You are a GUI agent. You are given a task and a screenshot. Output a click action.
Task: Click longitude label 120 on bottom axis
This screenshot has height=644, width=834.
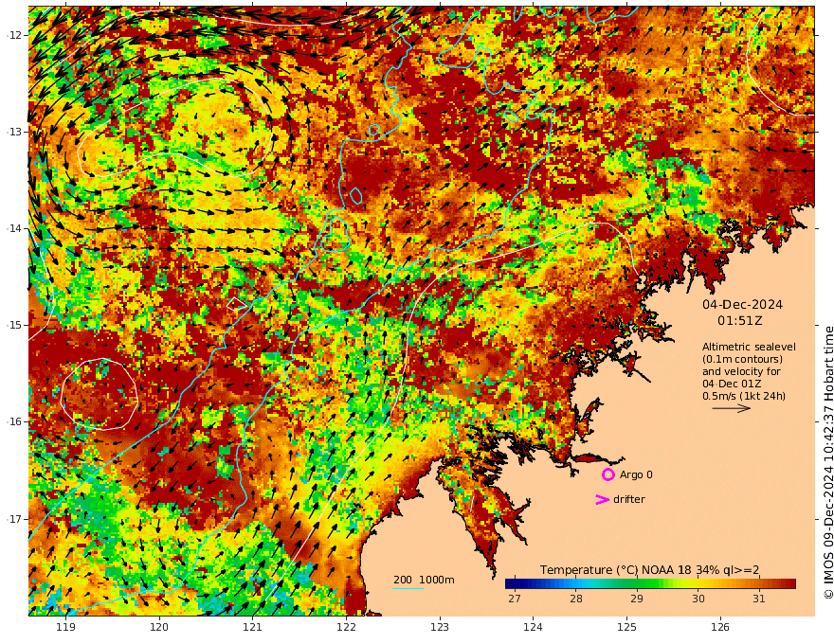159,628
